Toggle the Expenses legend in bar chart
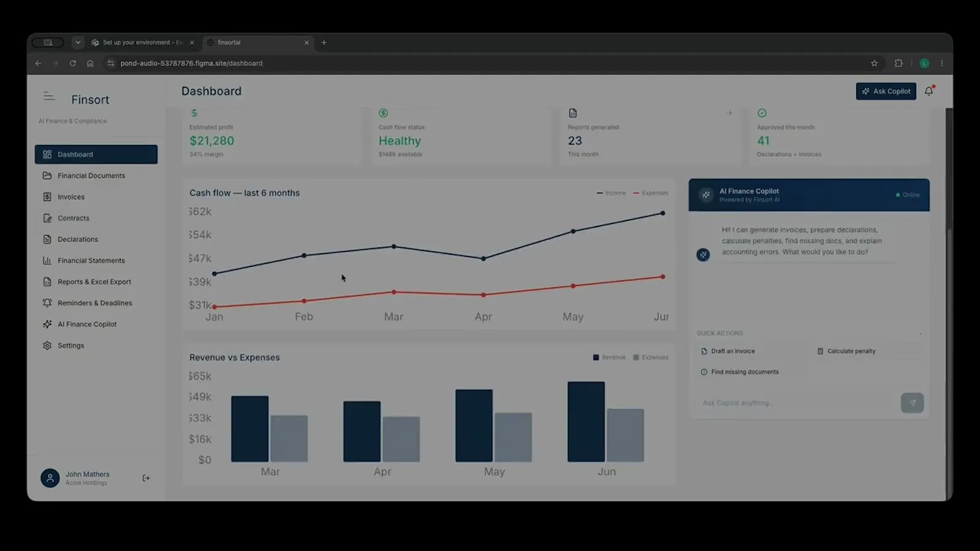The height and width of the screenshot is (551, 980). click(650, 358)
